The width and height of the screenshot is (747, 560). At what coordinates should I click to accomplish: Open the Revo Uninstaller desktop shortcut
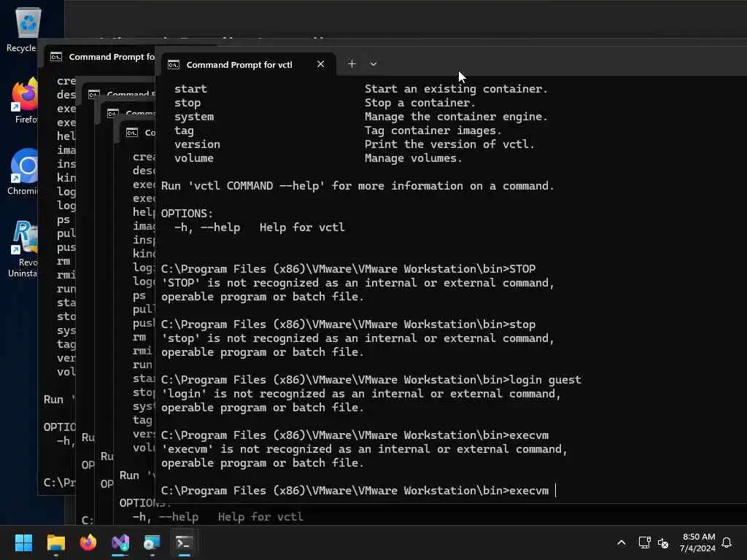tap(23, 249)
